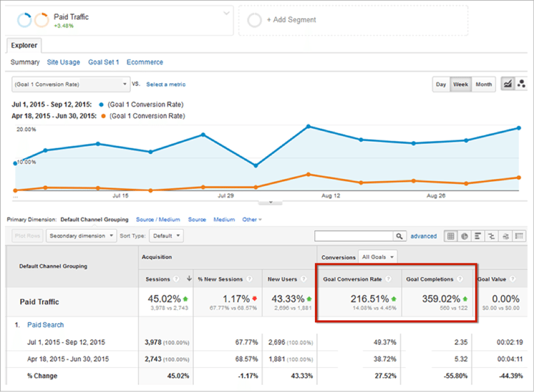Click the advanced filter link
Screen dimensions: 534x392
[x=423, y=236]
